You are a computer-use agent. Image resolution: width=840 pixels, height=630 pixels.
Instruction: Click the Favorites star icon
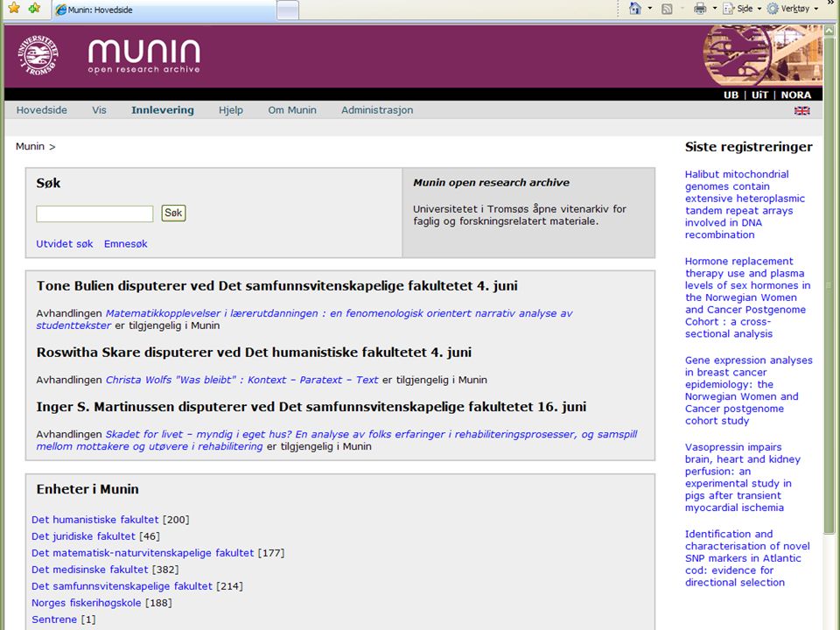point(14,8)
